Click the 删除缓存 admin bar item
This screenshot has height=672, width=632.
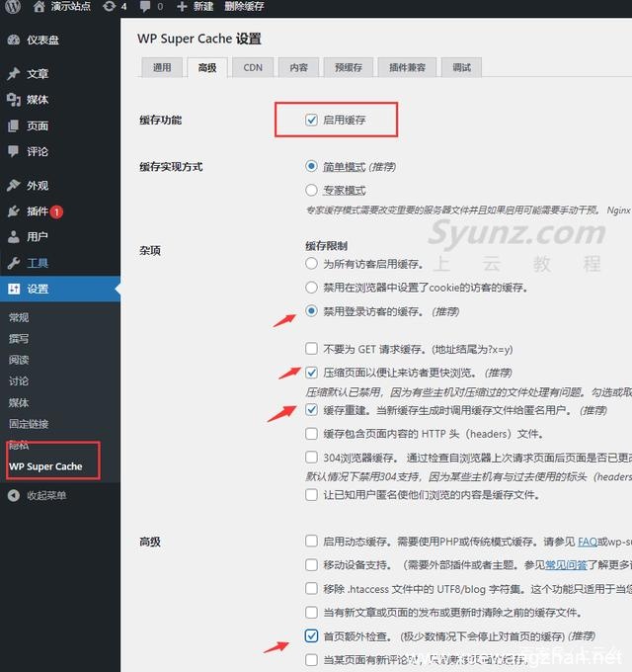244,7
